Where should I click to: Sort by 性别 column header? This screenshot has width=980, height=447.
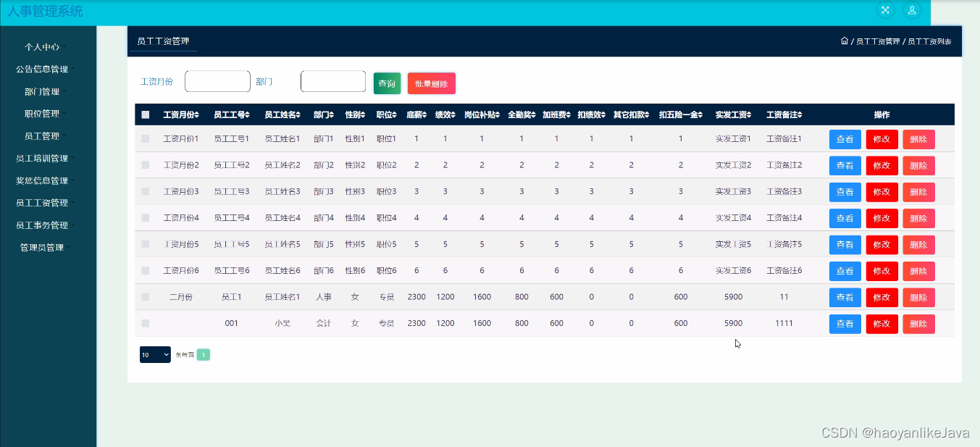coord(355,115)
